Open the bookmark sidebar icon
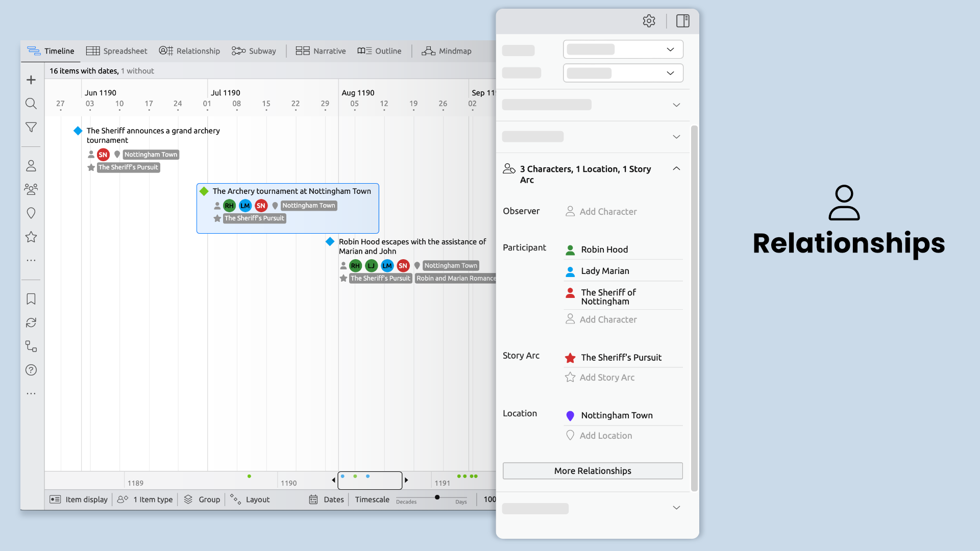 [x=31, y=299]
